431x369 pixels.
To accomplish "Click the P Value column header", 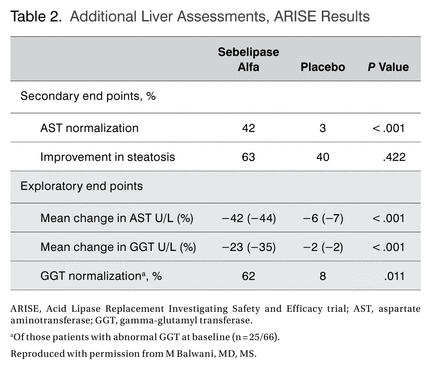I will (388, 67).
